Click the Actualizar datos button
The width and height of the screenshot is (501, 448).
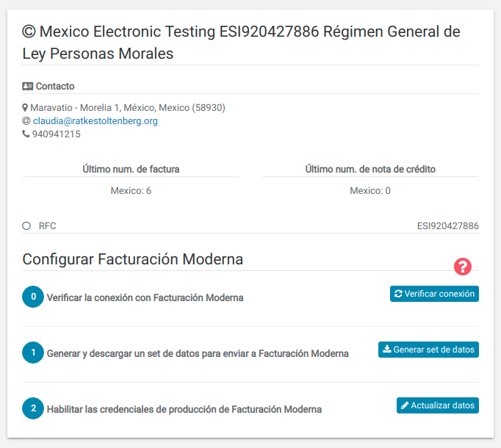click(x=438, y=405)
